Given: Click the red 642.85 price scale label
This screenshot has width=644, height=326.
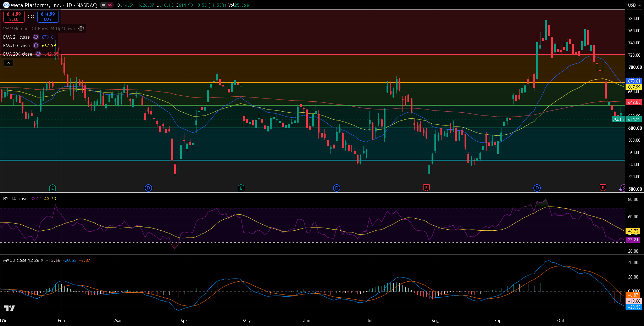Looking at the screenshot, I should 634,102.
